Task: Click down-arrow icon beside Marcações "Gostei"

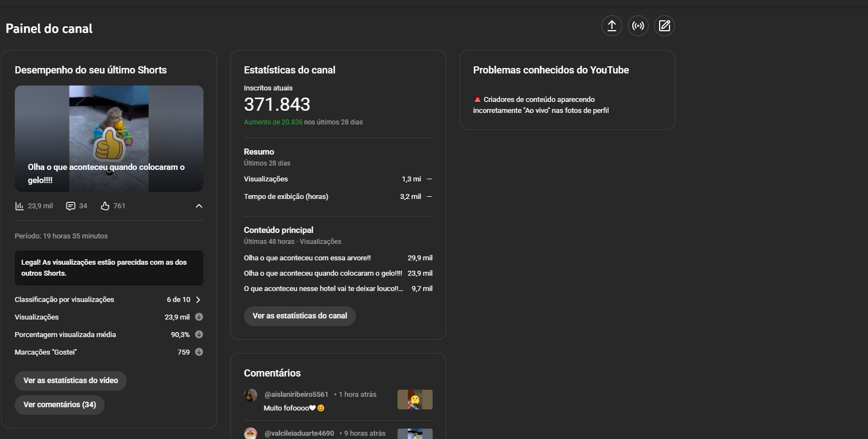Action: [199, 352]
